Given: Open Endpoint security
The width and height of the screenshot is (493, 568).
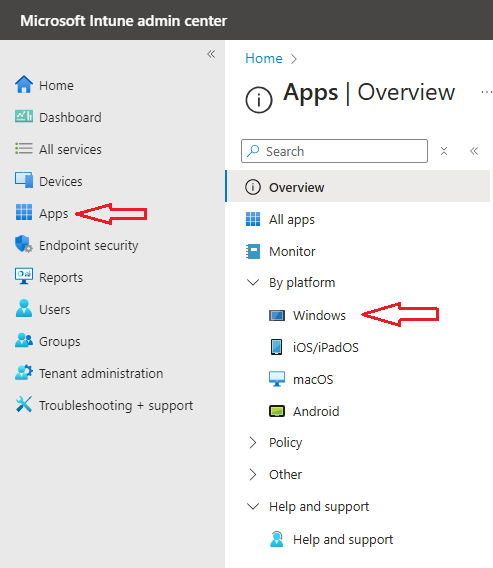Looking at the screenshot, I should coord(89,246).
